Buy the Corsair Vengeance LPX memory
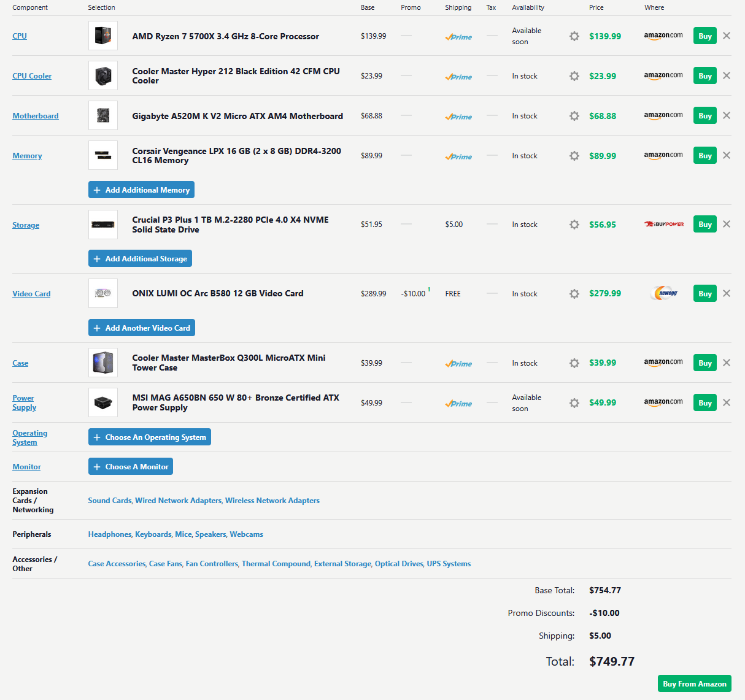This screenshot has height=700, width=745. 705,155
